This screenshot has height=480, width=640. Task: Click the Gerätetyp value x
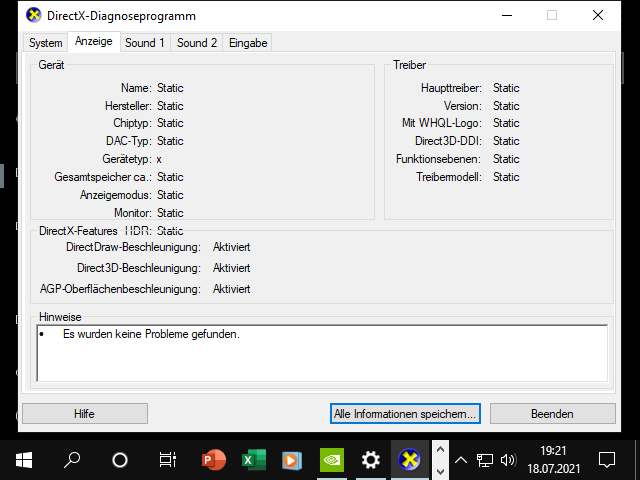(x=159, y=159)
